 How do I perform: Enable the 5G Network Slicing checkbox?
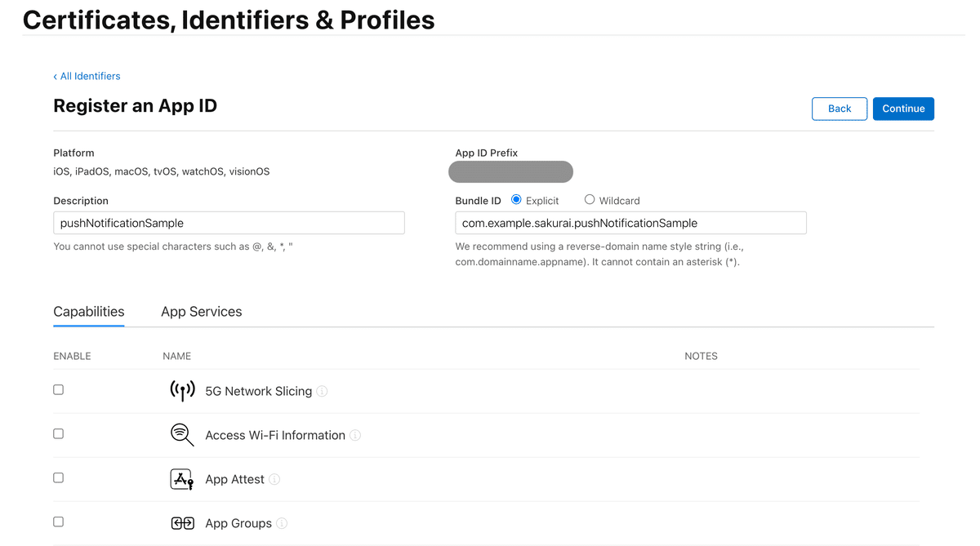pyautogui.click(x=58, y=390)
